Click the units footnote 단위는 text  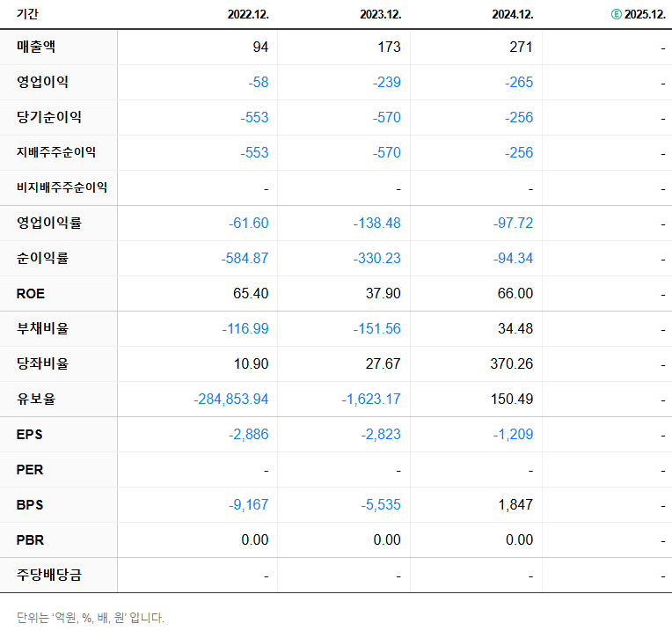point(91,618)
